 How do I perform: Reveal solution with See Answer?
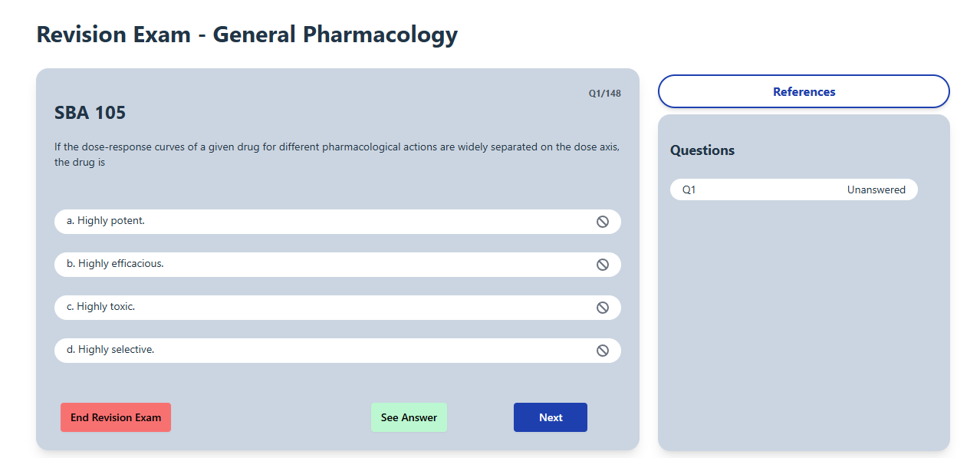pyautogui.click(x=409, y=417)
